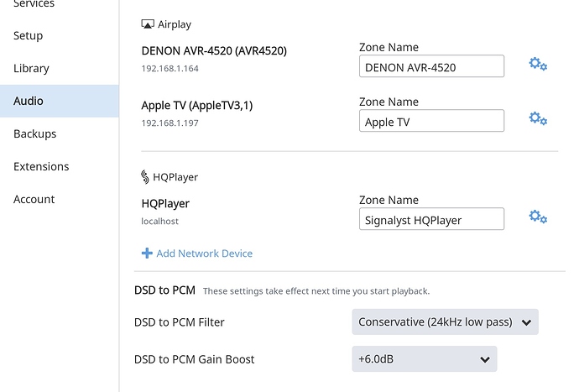Open settings gear for Signalyst HQPlayer zone
The image size is (579, 392).
coord(538,217)
